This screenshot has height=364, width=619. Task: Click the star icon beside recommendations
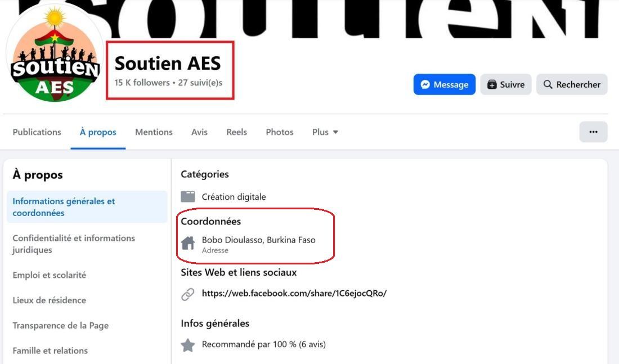click(188, 345)
